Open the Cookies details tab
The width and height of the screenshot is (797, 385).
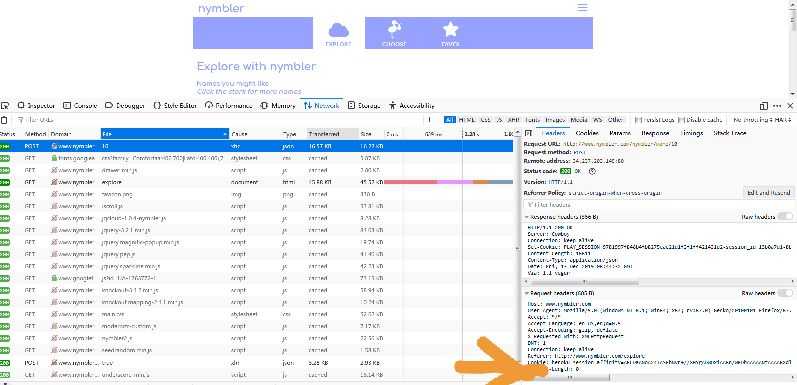click(587, 133)
